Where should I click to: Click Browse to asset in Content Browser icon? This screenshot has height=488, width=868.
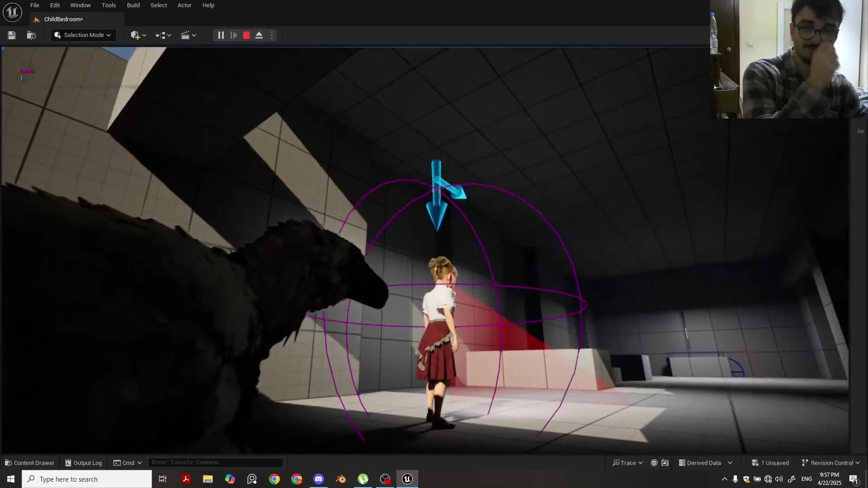pos(31,35)
